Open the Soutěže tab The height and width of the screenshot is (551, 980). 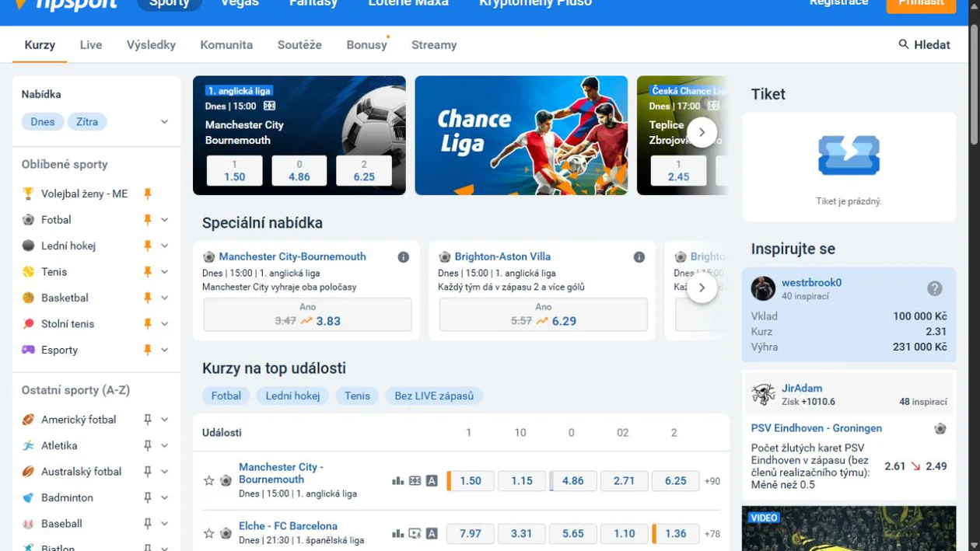click(x=299, y=45)
